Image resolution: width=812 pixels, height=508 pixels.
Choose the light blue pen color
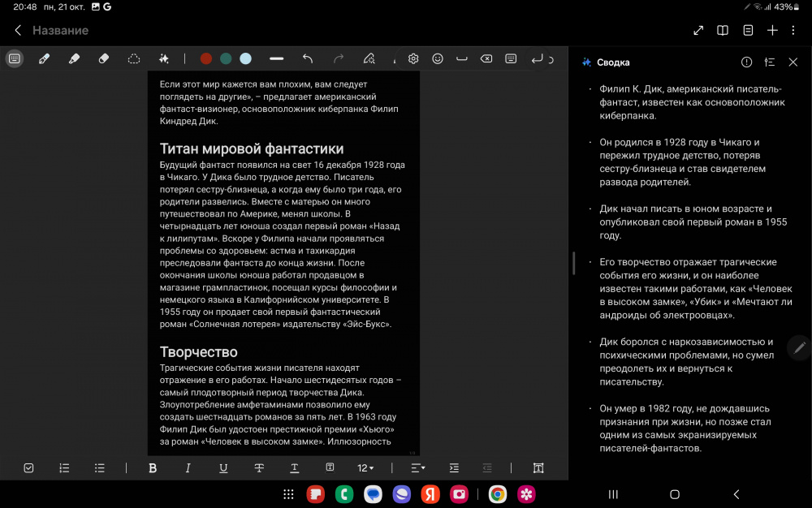(x=245, y=58)
